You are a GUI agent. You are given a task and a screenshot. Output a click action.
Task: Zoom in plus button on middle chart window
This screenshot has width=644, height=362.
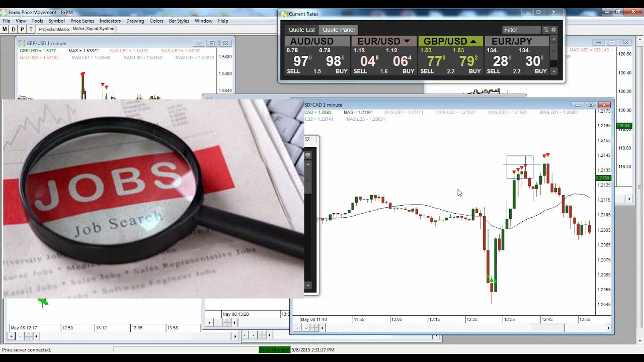click(x=210, y=323)
